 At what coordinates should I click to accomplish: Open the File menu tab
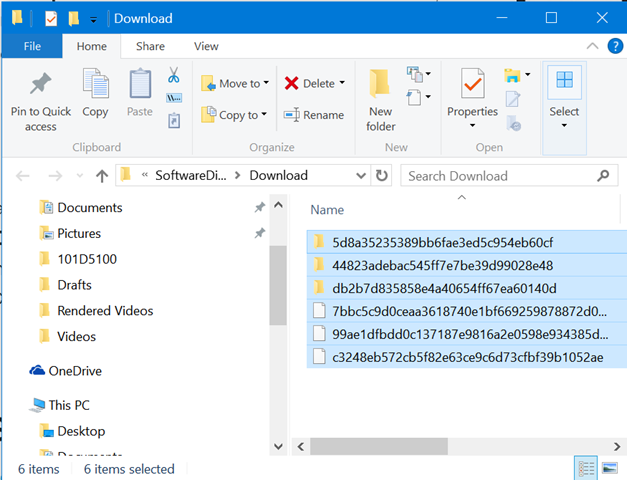click(x=32, y=46)
